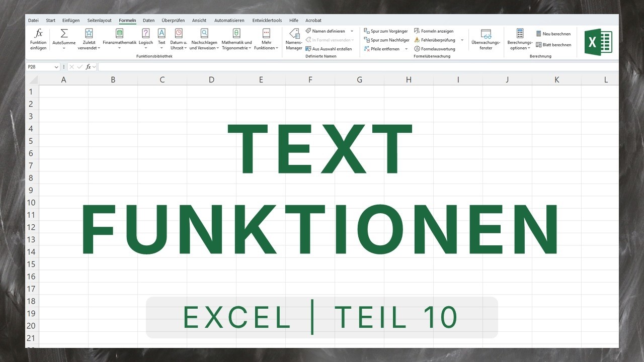Select column F header
Image resolution: width=644 pixels, height=362 pixels.
point(310,79)
